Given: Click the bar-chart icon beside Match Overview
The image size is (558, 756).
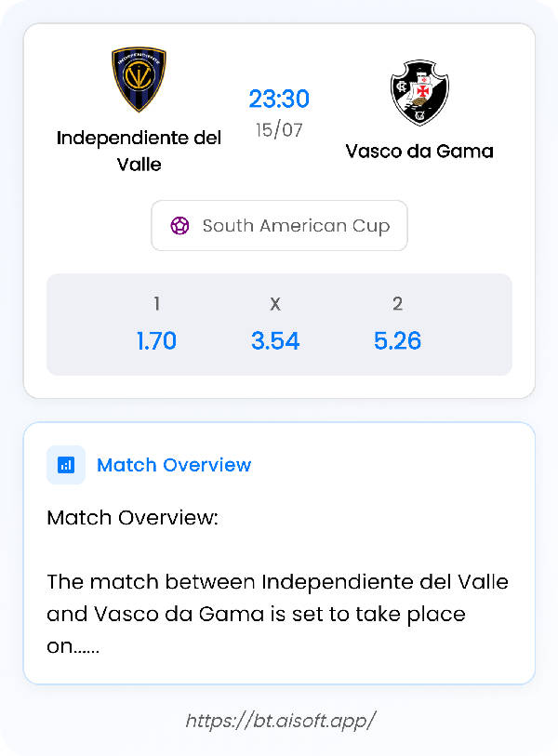Looking at the screenshot, I should pos(65,464).
